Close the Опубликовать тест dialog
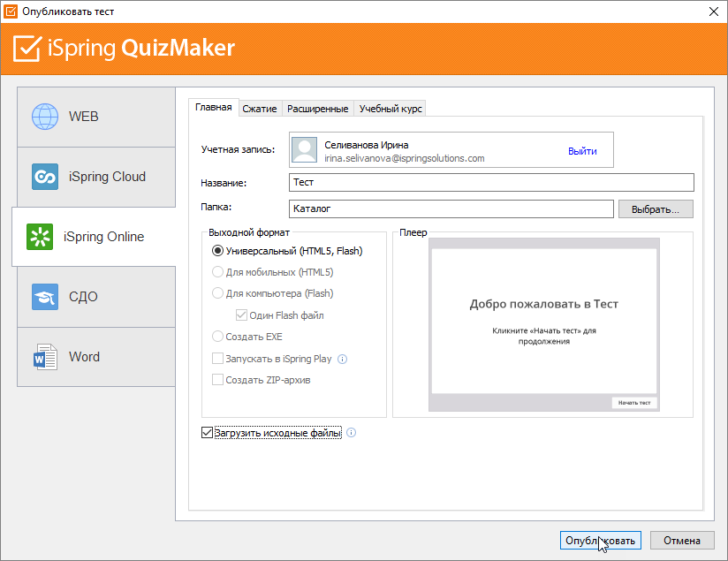This screenshot has width=728, height=561. [x=714, y=11]
